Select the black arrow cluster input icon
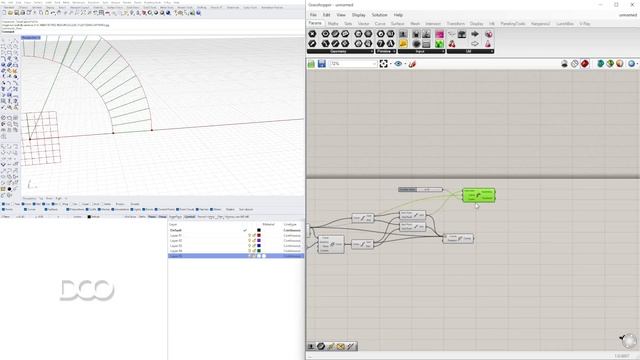The width and height of the screenshot is (640, 360). coord(475,34)
